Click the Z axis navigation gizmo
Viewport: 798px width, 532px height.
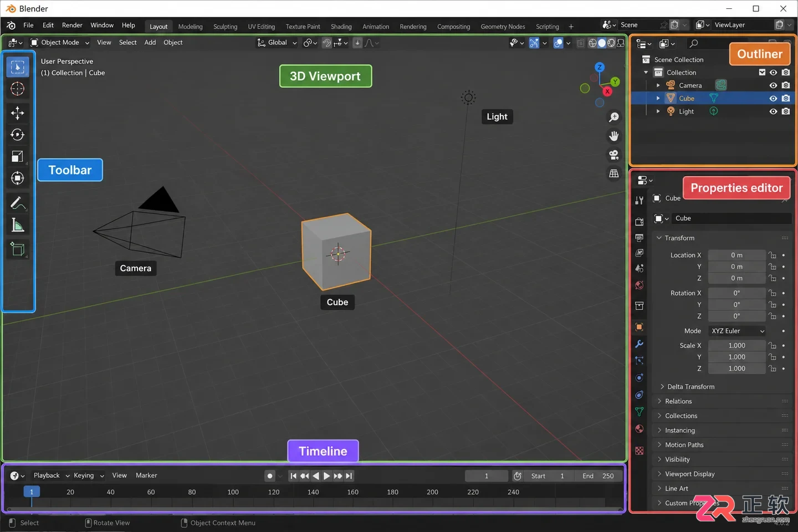pyautogui.click(x=600, y=67)
